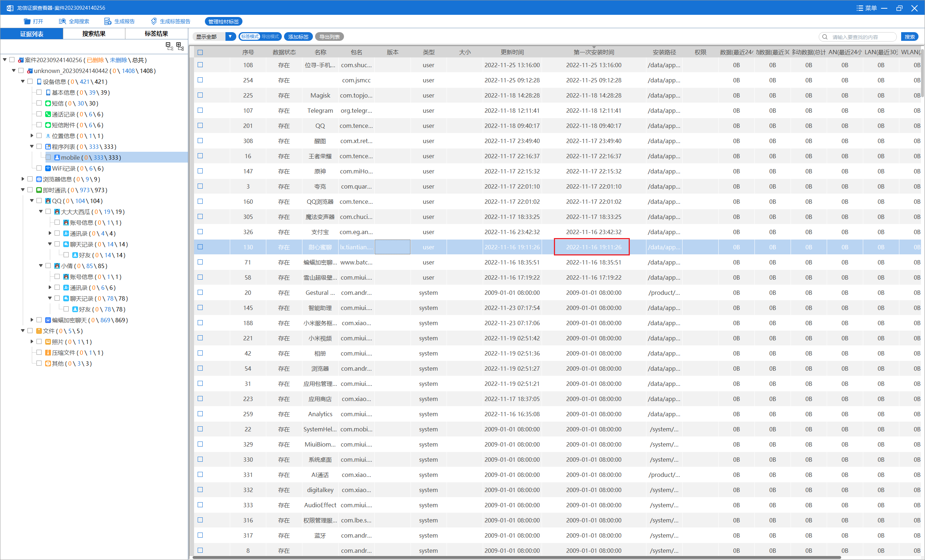
Task: Tick the 即时通讯 tree checkbox
Action: click(30, 190)
